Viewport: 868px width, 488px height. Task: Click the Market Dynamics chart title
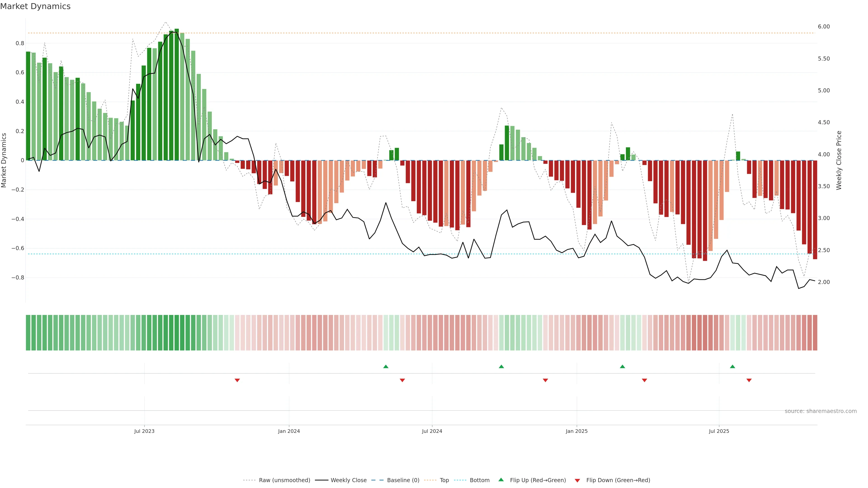(x=35, y=6)
